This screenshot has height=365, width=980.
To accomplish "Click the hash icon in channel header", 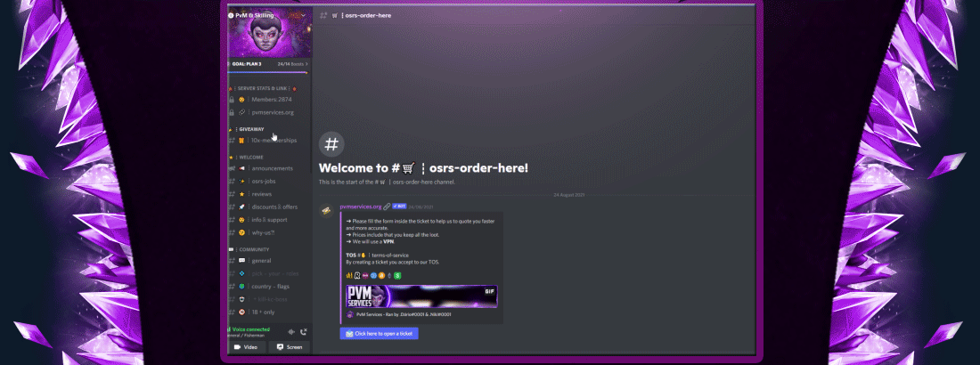I will (x=323, y=15).
